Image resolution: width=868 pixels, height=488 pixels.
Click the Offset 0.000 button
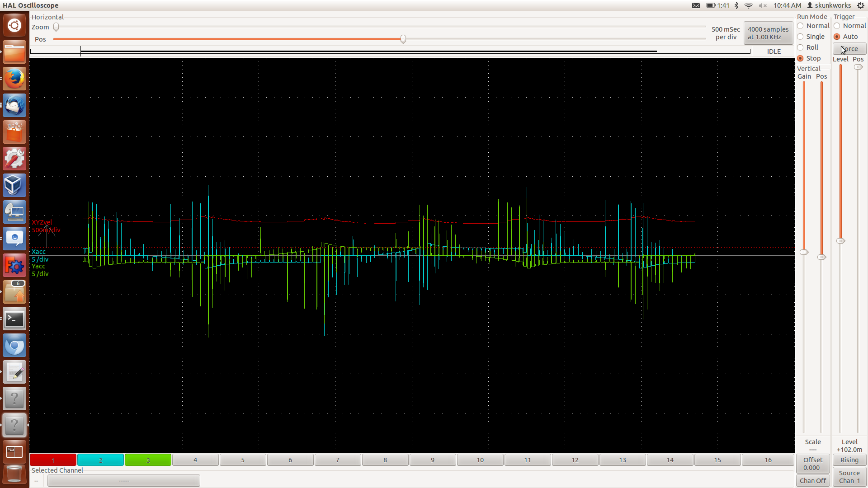(x=813, y=464)
